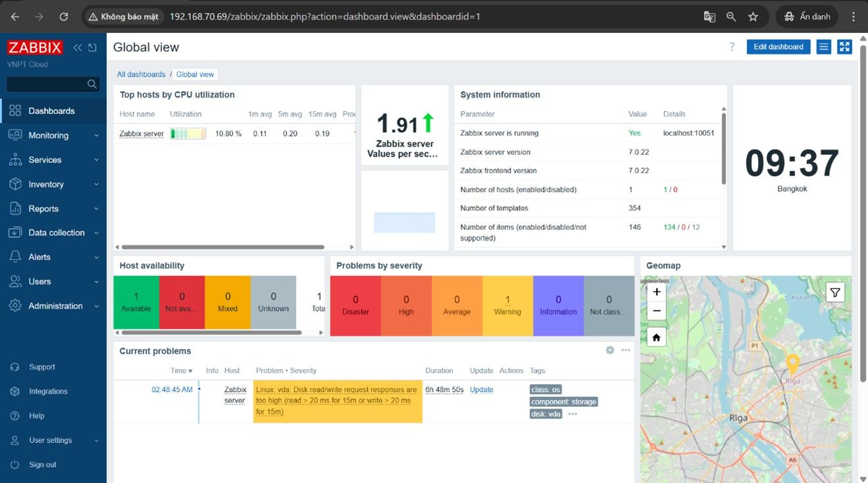The height and width of the screenshot is (483, 868).
Task: Open the Reports menu item
Action: pyautogui.click(x=43, y=208)
